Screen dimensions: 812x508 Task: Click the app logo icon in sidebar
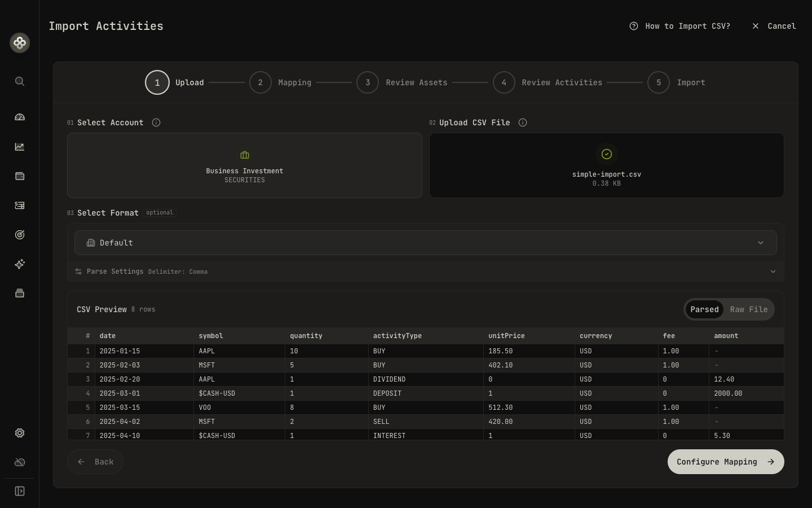point(20,43)
